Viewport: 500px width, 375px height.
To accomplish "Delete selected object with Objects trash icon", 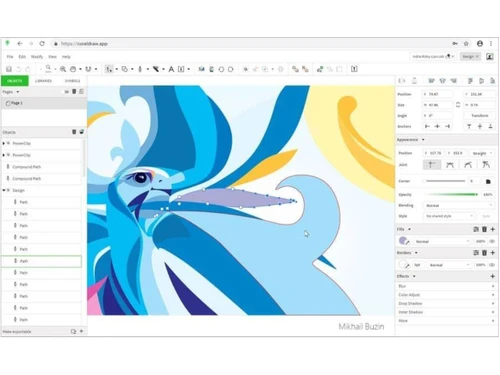I will [74, 132].
